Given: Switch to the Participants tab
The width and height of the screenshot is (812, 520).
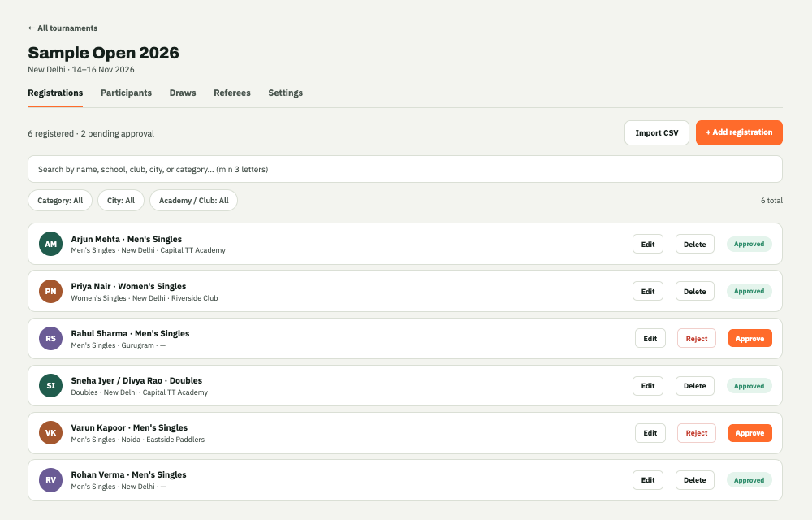Looking at the screenshot, I should pyautogui.click(x=127, y=93).
